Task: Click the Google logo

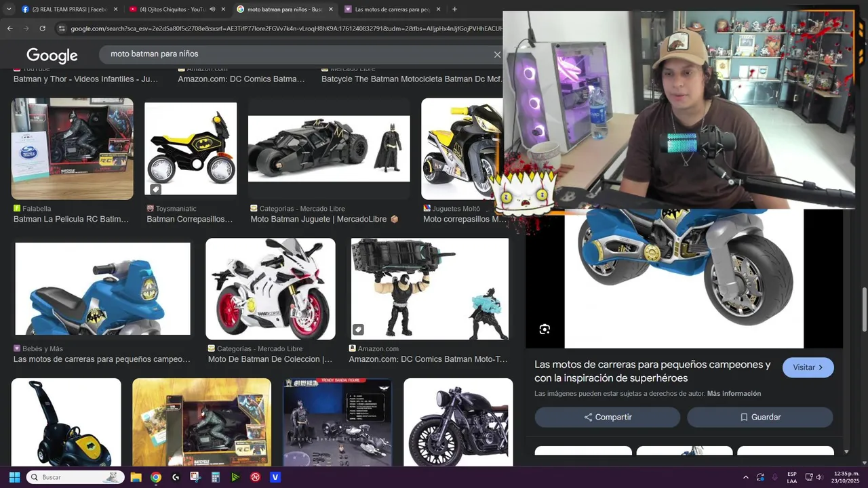Action: point(52,56)
